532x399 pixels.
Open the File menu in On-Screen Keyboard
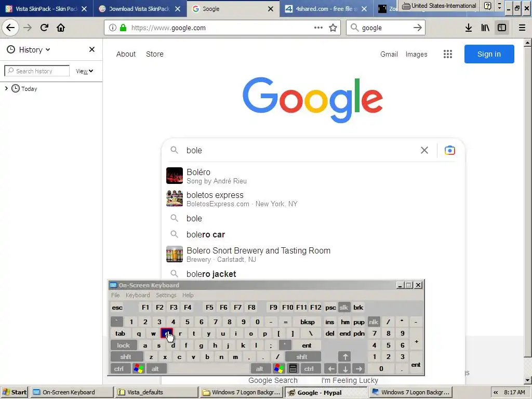(115, 295)
